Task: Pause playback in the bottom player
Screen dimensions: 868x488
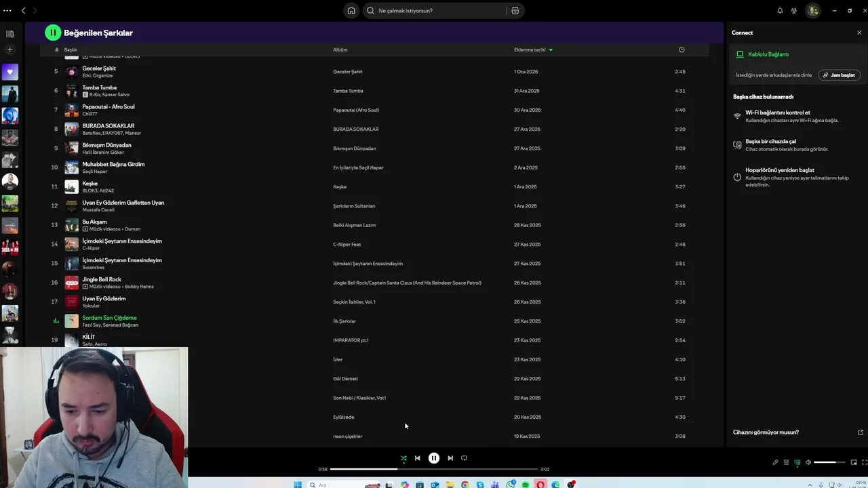Action: [434, 458]
